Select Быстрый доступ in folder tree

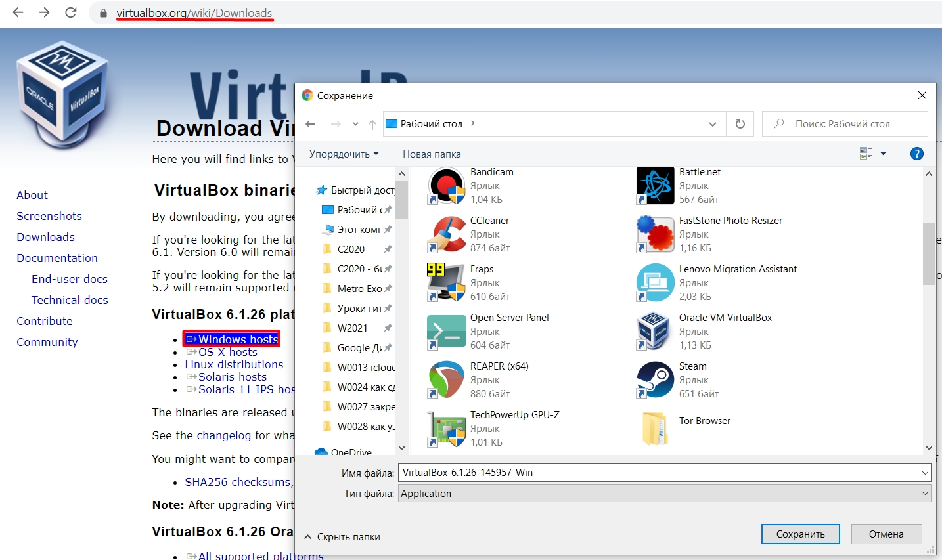[355, 190]
